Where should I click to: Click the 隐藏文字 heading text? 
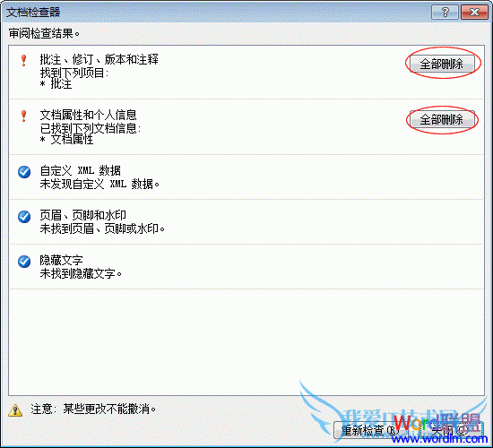point(61,260)
